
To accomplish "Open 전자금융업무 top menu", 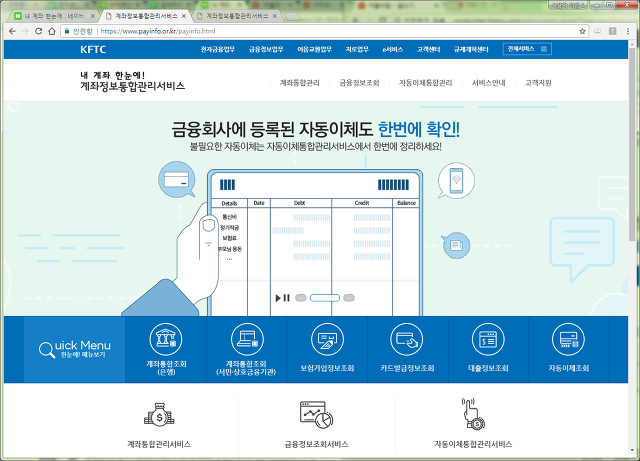I will click(218, 49).
